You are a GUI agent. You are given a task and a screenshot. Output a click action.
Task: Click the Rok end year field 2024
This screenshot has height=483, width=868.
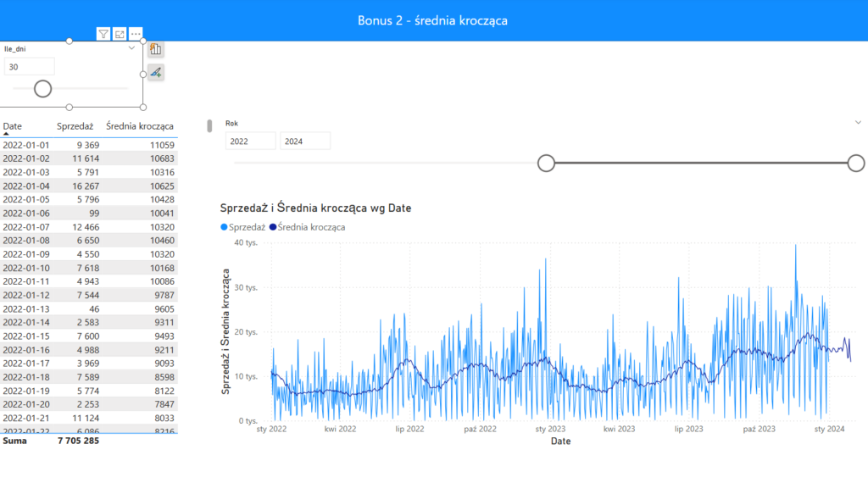305,141
